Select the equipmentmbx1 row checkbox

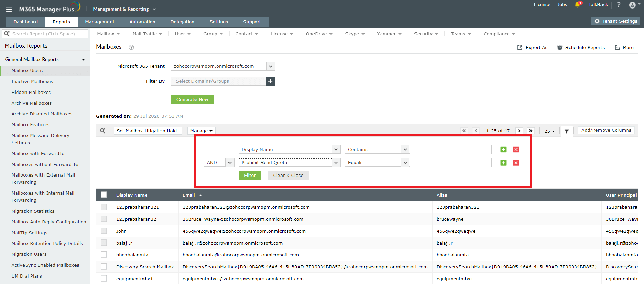104,279
